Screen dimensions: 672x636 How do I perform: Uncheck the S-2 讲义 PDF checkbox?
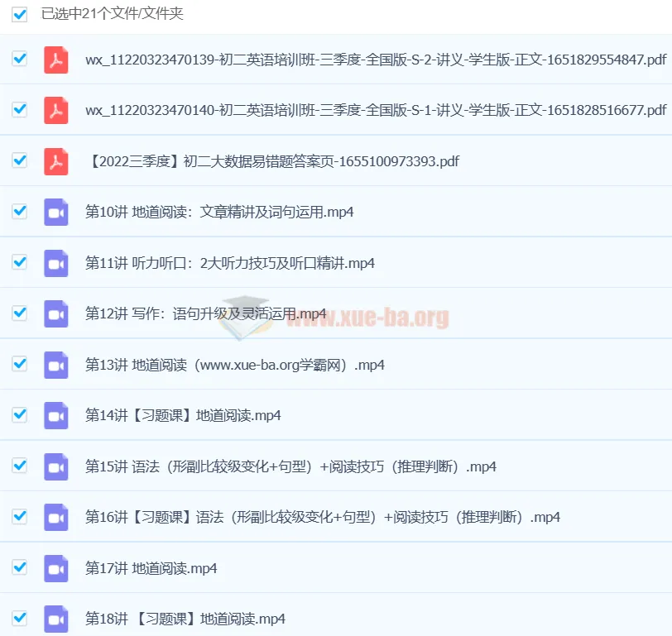(x=19, y=60)
